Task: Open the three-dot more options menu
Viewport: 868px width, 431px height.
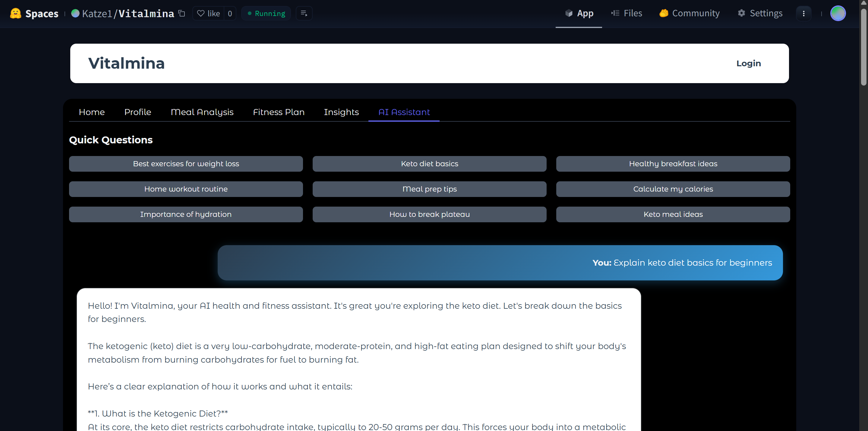Action: point(804,14)
